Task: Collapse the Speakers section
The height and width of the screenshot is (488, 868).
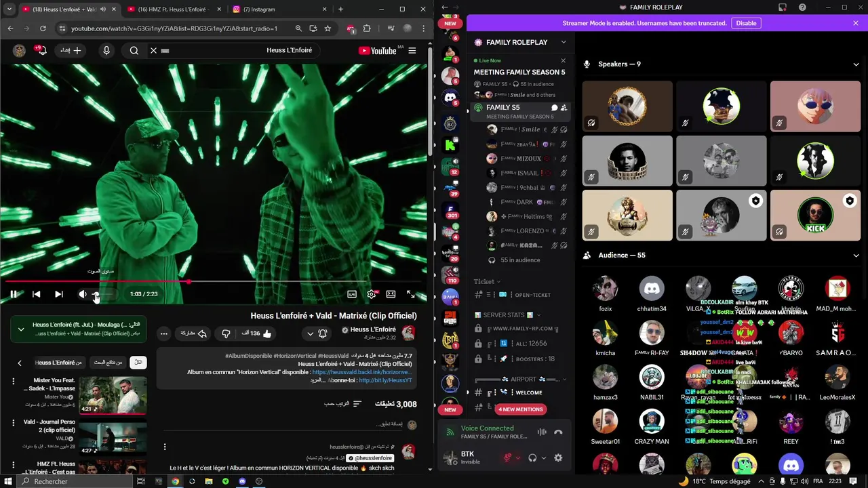Action: pyautogui.click(x=856, y=64)
